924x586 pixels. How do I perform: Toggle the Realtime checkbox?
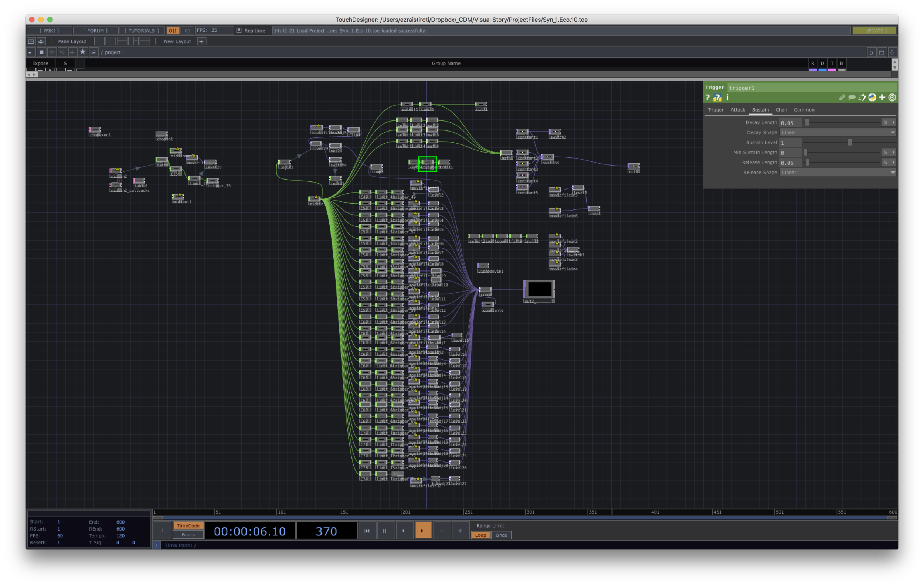pyautogui.click(x=239, y=30)
